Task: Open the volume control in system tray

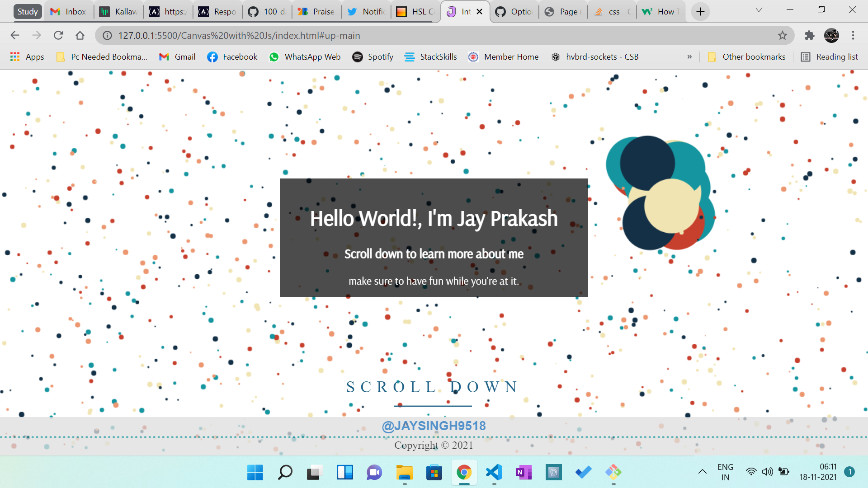Action: pyautogui.click(x=768, y=472)
